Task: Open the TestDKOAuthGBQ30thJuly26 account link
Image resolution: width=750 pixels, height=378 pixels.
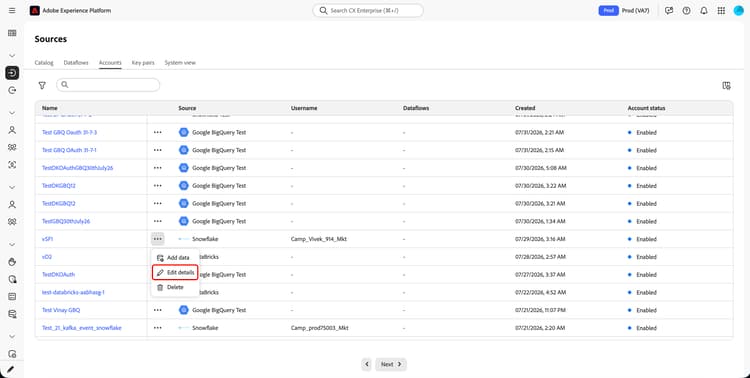Action: [77, 168]
